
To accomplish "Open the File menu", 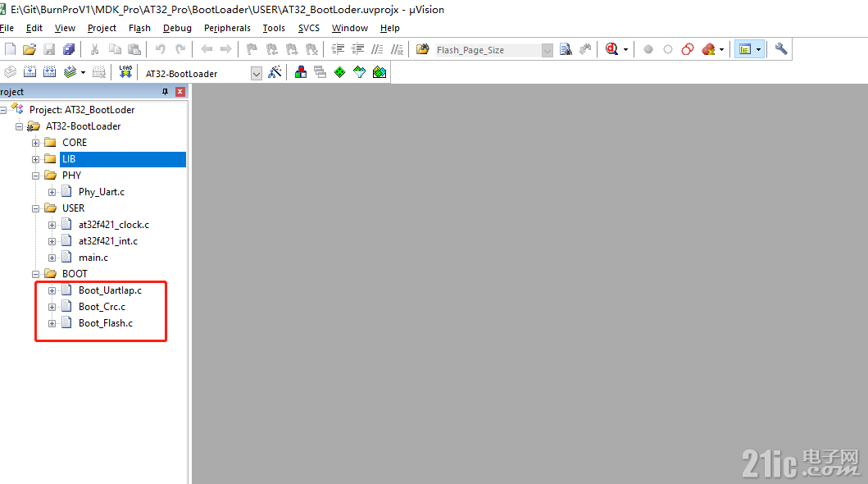I will 7,28.
